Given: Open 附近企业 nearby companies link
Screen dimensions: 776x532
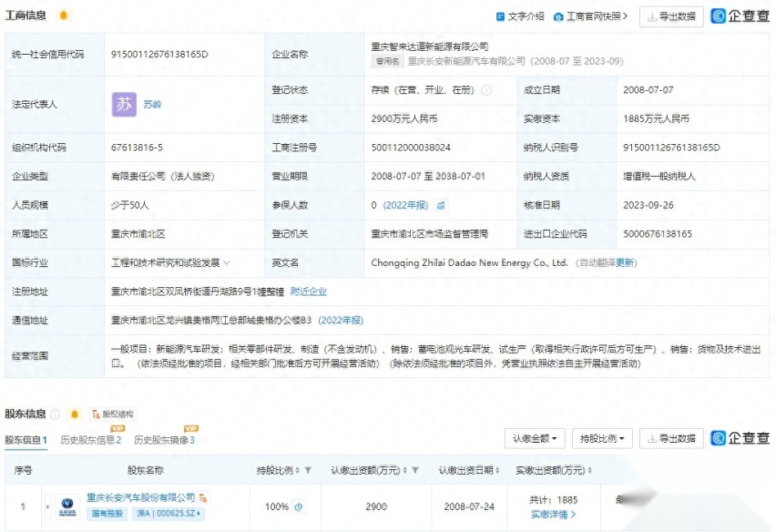Looking at the screenshot, I should pyautogui.click(x=309, y=292).
